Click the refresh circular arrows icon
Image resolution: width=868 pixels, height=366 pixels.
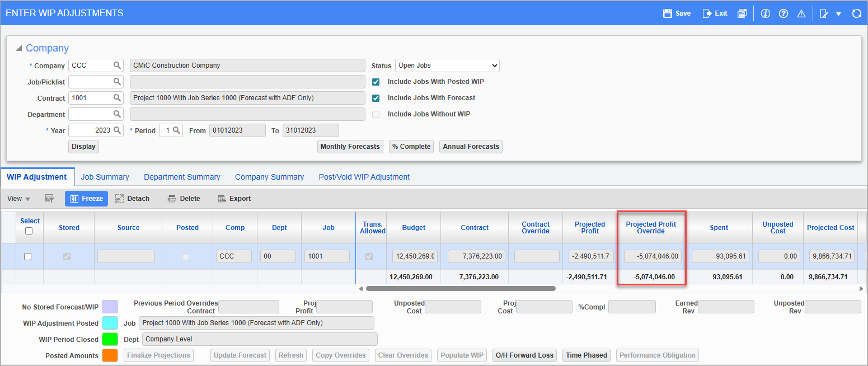click(x=856, y=13)
